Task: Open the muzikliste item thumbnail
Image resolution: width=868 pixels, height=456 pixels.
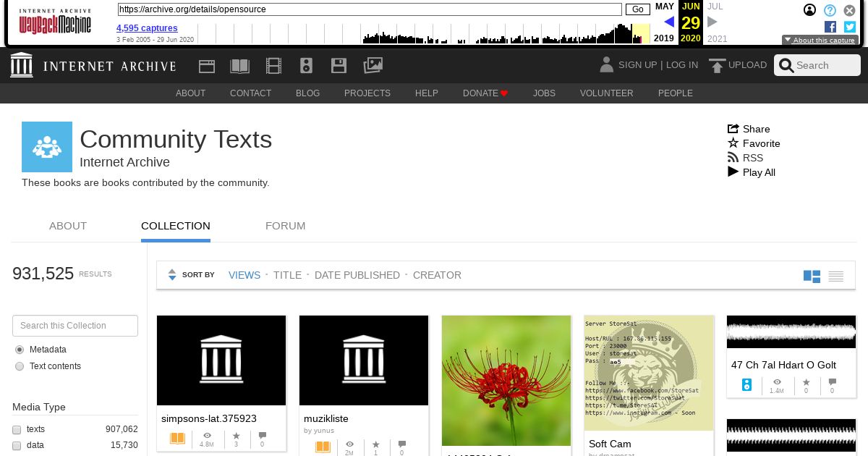Action: [364, 360]
